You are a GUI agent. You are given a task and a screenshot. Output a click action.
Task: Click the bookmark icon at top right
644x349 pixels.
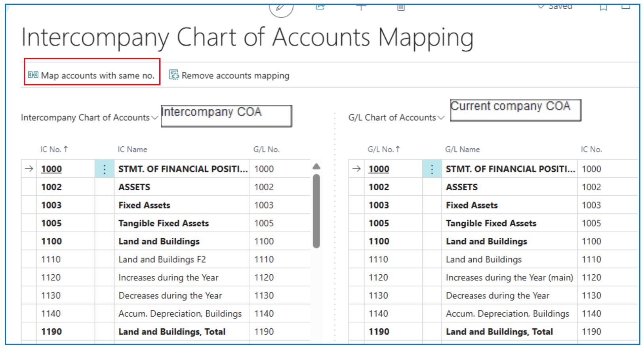pos(603,7)
